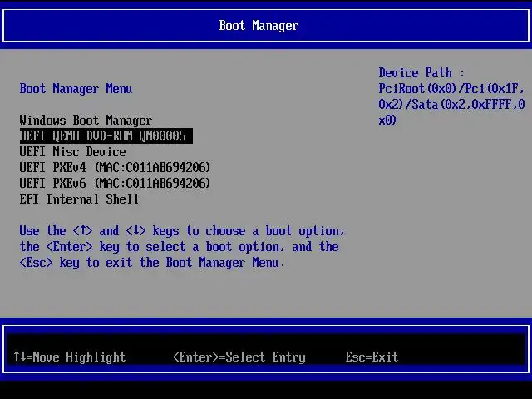Select UEFI PXEv6 network boot option
532x399 pixels.
115,183
